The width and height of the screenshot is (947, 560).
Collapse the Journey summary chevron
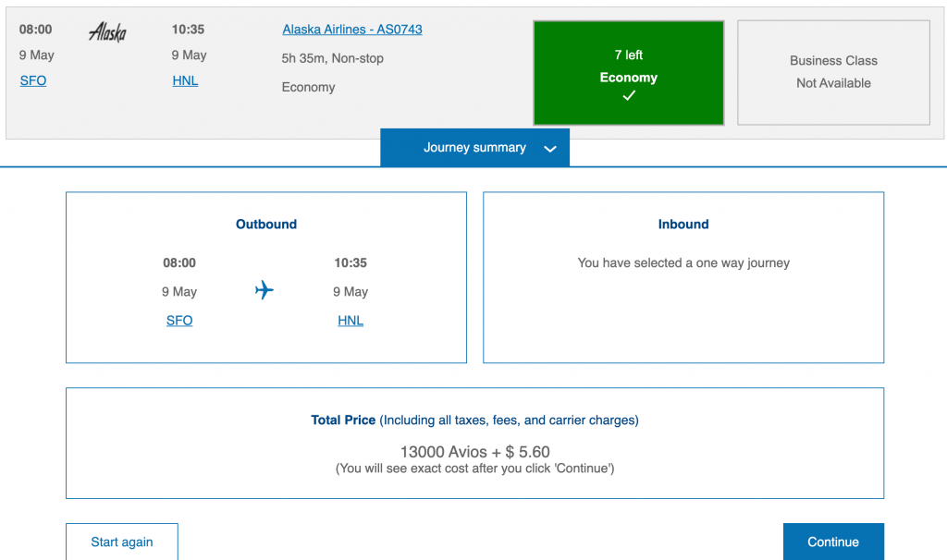550,149
